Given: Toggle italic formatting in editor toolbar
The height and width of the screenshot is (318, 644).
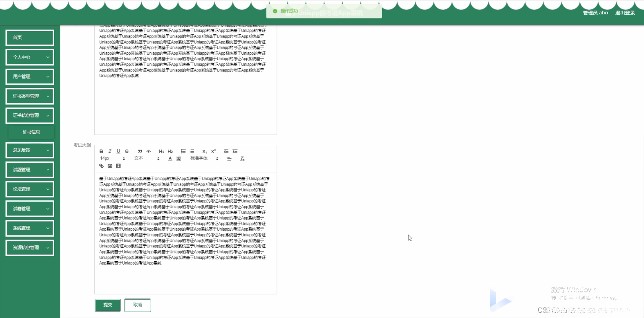Looking at the screenshot, I should pos(110,151).
